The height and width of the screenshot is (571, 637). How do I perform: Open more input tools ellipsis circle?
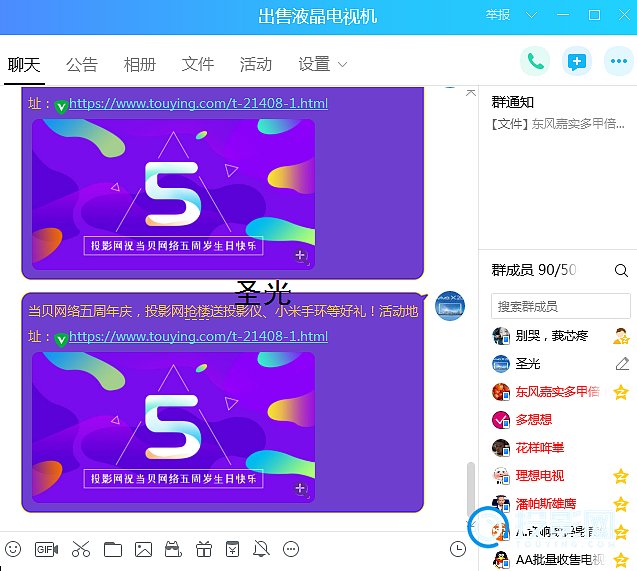[x=291, y=549]
